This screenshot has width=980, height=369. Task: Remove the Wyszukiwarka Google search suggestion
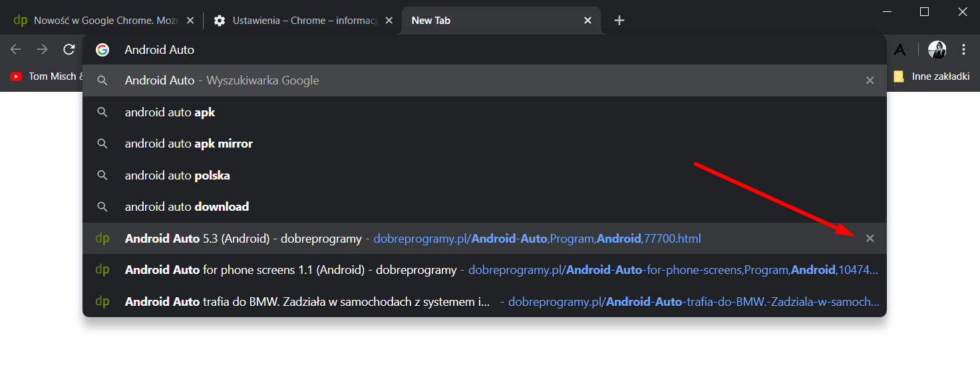pos(870,80)
